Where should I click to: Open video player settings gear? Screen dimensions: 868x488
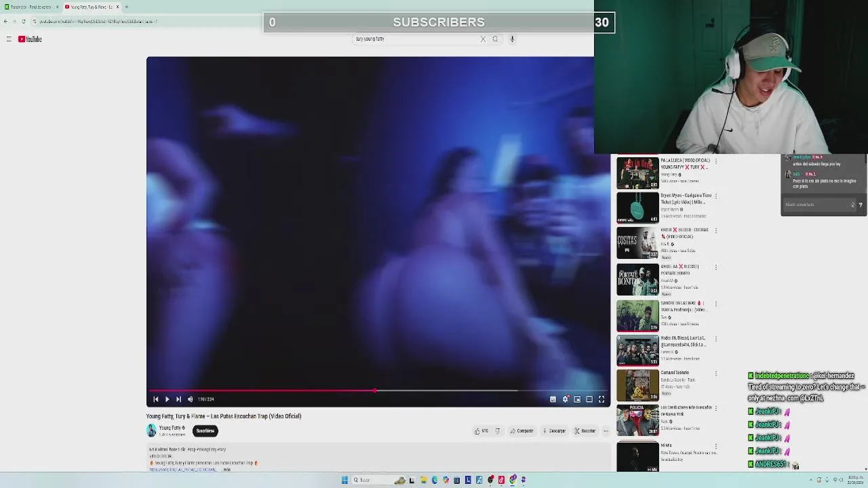(565, 399)
